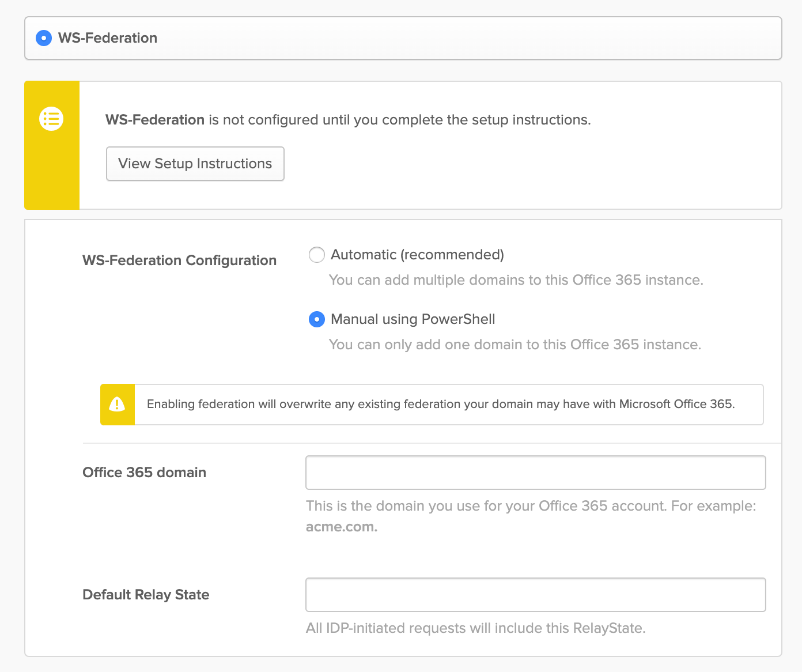802x672 pixels.
Task: Choose the Automatic (recommended) radio button
Action: coord(317,255)
